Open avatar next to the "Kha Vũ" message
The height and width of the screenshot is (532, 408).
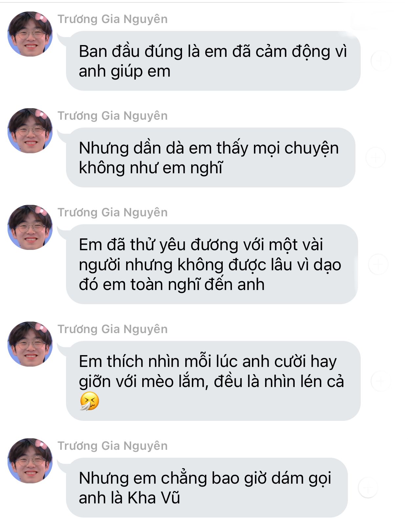[30, 460]
